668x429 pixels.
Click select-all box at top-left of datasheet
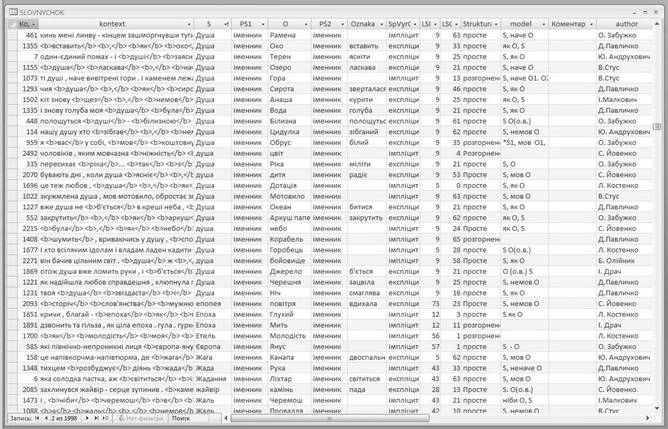pyautogui.click(x=12, y=24)
